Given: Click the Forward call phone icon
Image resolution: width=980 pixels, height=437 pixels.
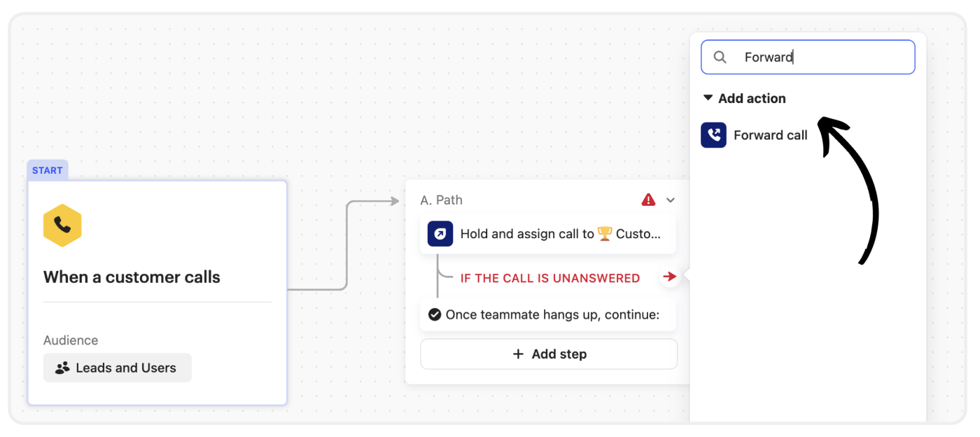Looking at the screenshot, I should (x=713, y=135).
